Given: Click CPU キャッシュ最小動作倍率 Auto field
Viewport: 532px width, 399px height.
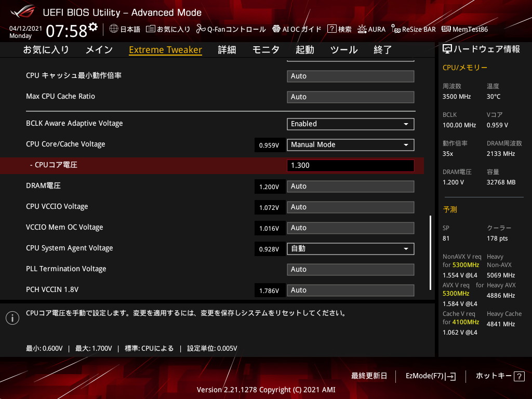Looking at the screenshot, I should [x=351, y=76].
